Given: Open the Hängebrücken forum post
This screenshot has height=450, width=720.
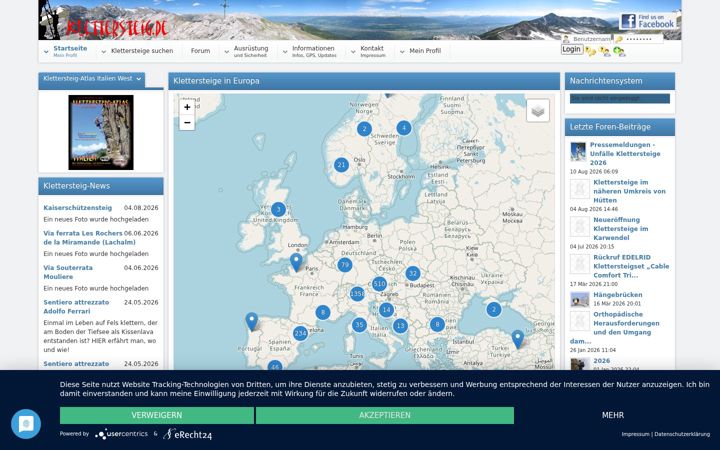Looking at the screenshot, I should click(x=618, y=295).
